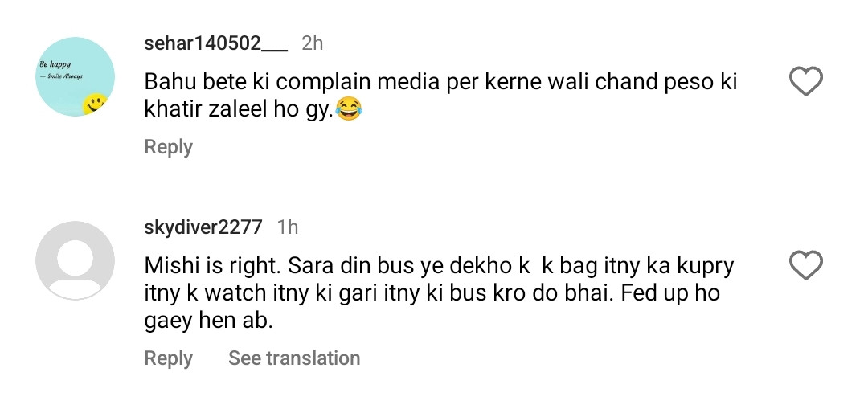This screenshot has height=405, width=868.
Task: Click the 'itny k watch itny ki gari' line
Action: point(432,294)
